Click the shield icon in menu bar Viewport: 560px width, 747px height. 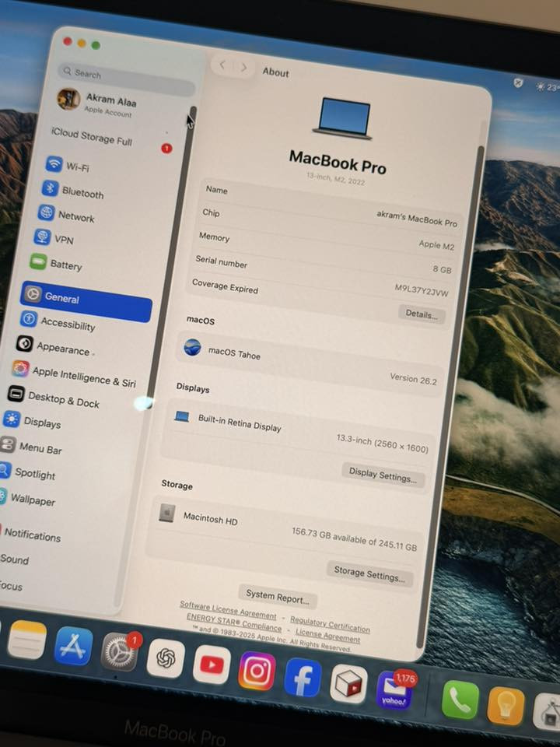(x=518, y=83)
